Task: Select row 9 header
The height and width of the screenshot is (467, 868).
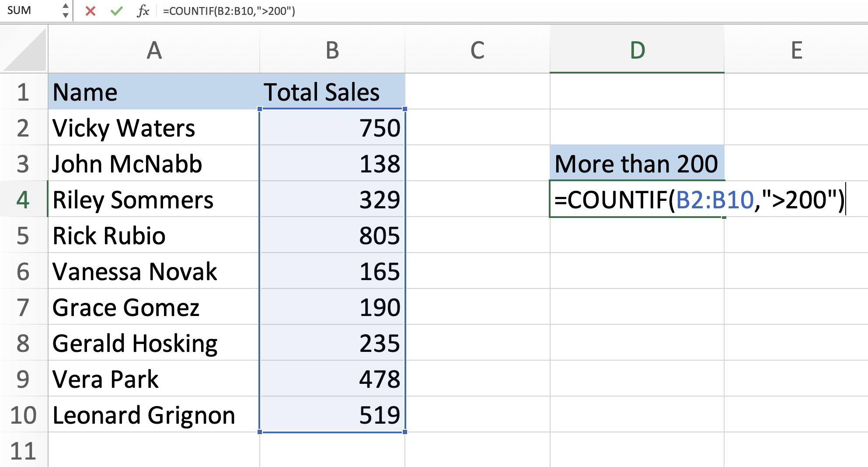Action: click(x=24, y=379)
